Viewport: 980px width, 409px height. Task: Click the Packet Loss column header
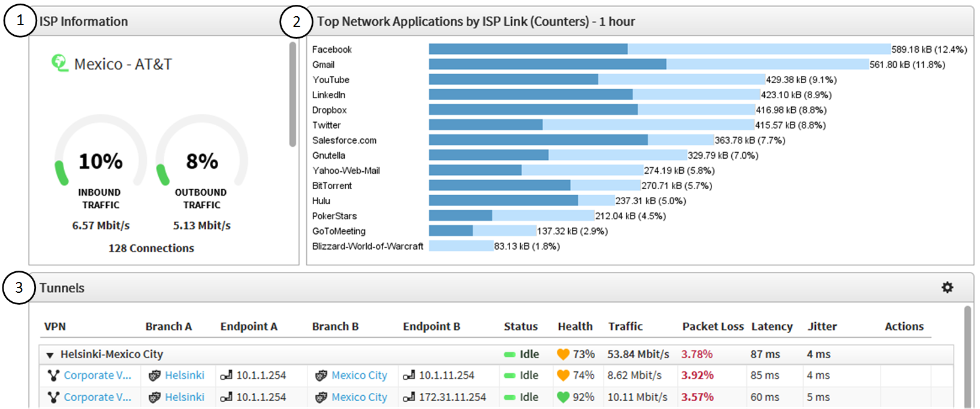pos(713,326)
